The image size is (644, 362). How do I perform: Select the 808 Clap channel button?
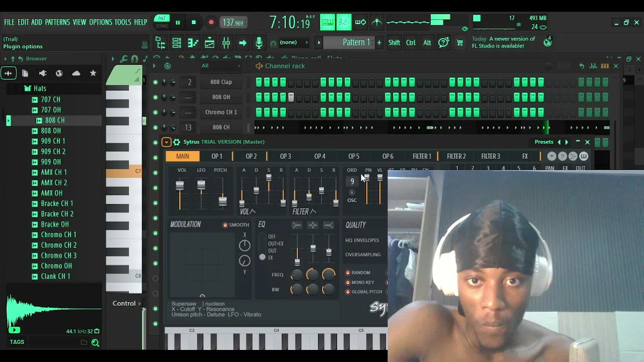point(221,82)
